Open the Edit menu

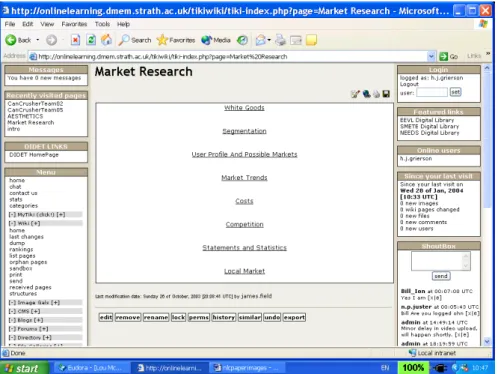(x=28, y=24)
